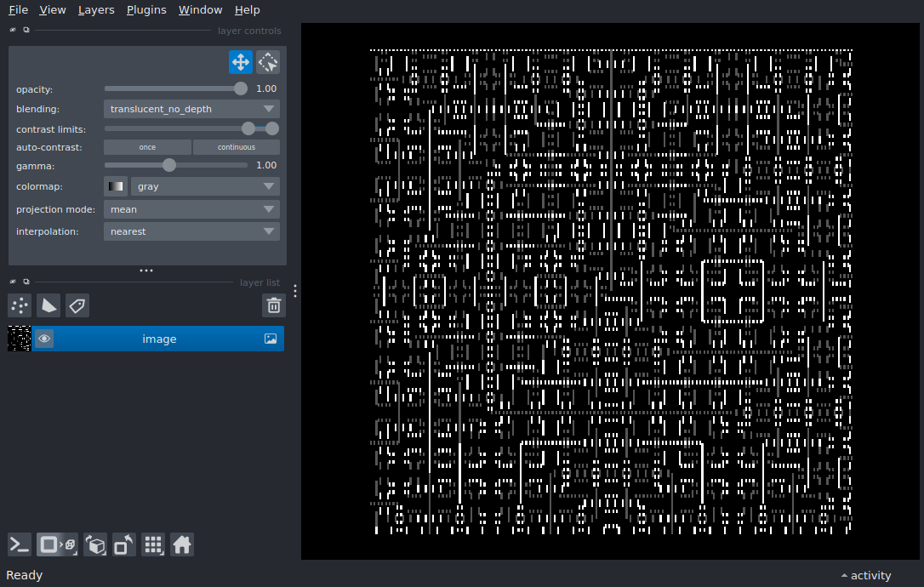Viewport: 924px width, 587px height.
Task: Delete the selected layer with trash icon
Action: 273,305
